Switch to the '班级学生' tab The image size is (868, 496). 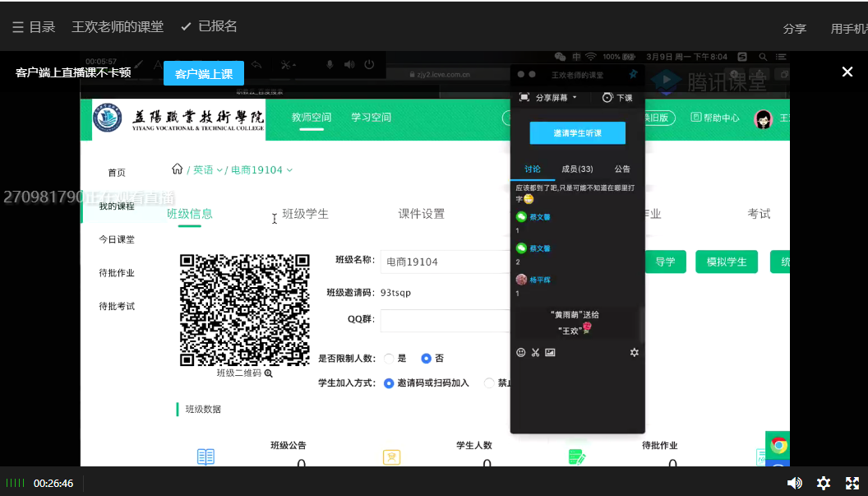click(x=305, y=214)
